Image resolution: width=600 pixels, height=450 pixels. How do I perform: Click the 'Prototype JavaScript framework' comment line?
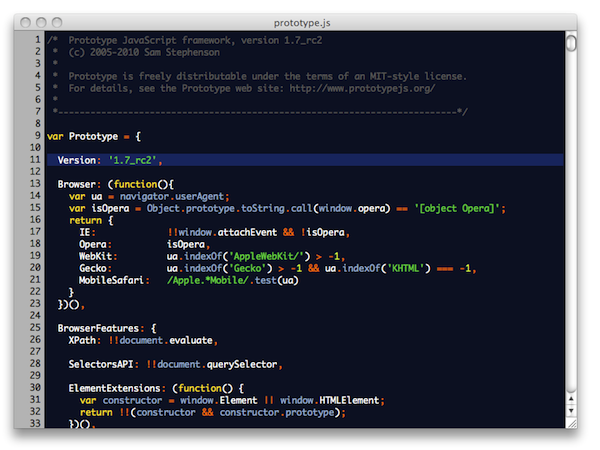tap(184, 40)
